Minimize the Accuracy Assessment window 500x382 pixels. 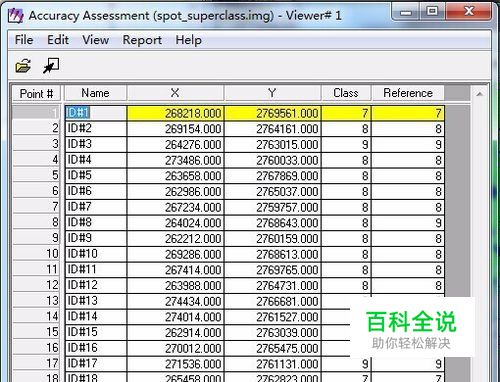click(x=406, y=12)
